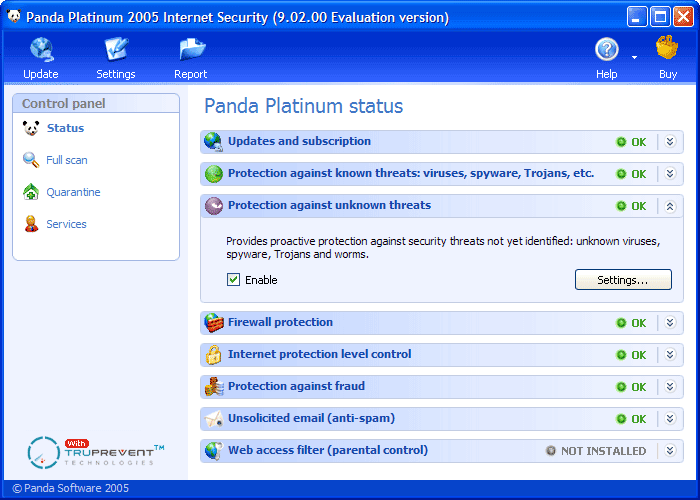The width and height of the screenshot is (700, 500).
Task: Click the Internet protection level padlock icon
Action: [x=213, y=355]
